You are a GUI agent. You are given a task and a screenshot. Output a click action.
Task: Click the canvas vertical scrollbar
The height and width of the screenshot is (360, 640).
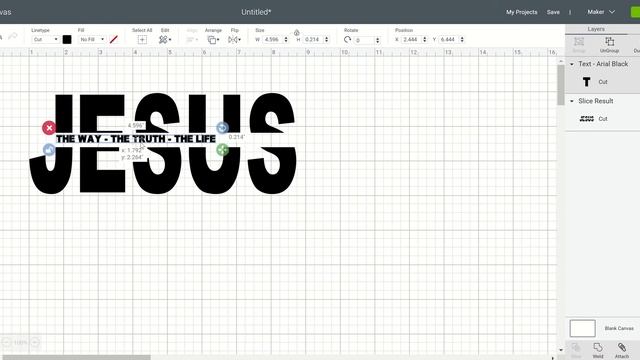point(561,85)
